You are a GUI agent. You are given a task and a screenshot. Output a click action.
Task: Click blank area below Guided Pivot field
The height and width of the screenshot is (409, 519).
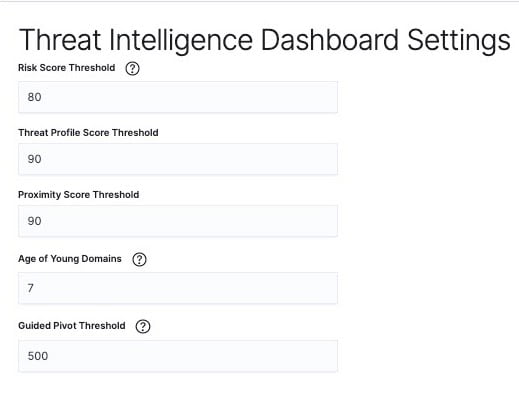pyautogui.click(x=178, y=392)
